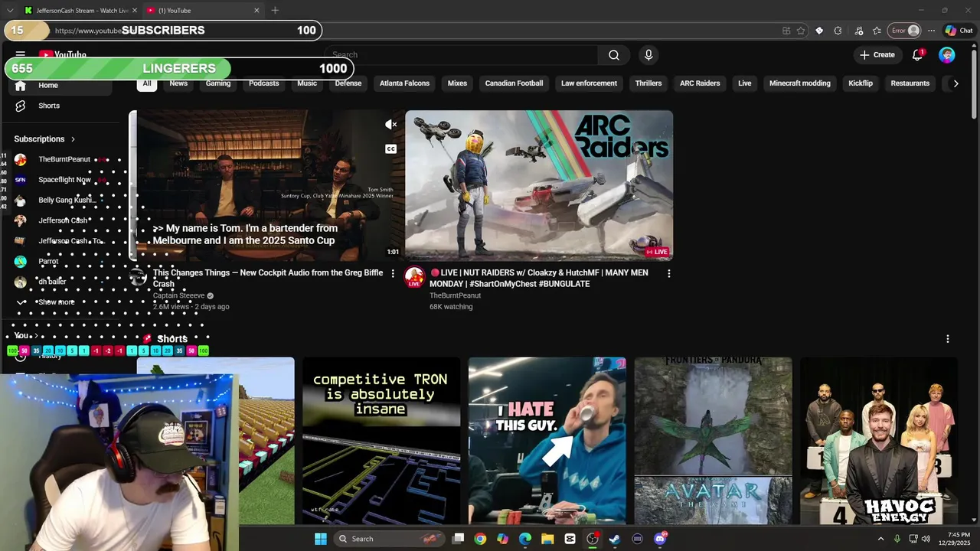Toggle closed captions on preview video
The height and width of the screenshot is (551, 980).
pos(390,148)
